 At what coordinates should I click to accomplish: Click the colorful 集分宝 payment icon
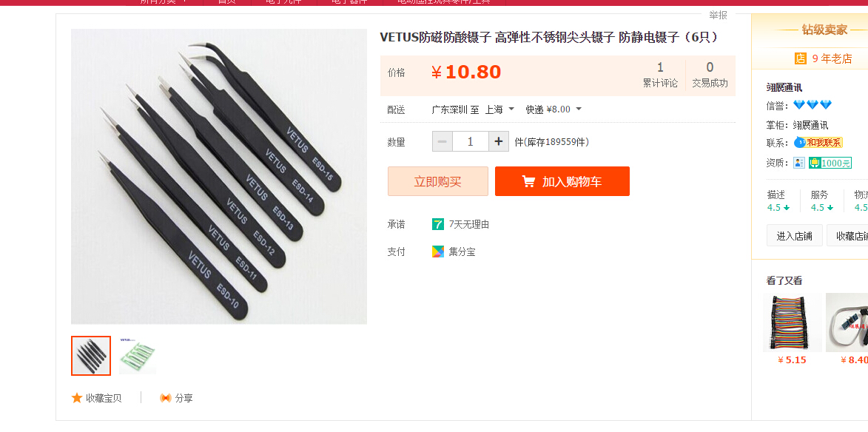[x=438, y=252]
